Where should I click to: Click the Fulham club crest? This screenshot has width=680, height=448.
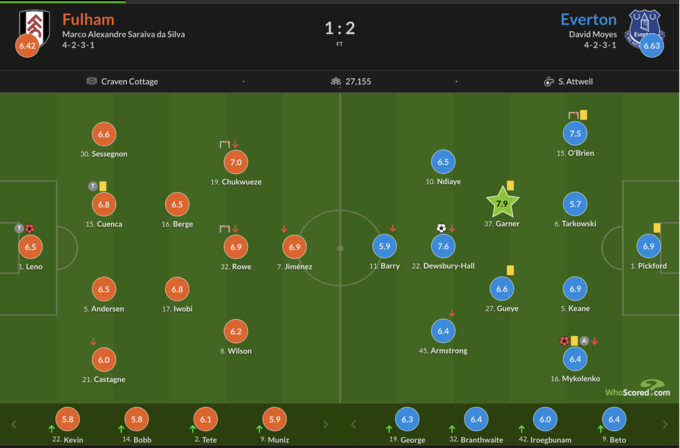[x=34, y=25]
